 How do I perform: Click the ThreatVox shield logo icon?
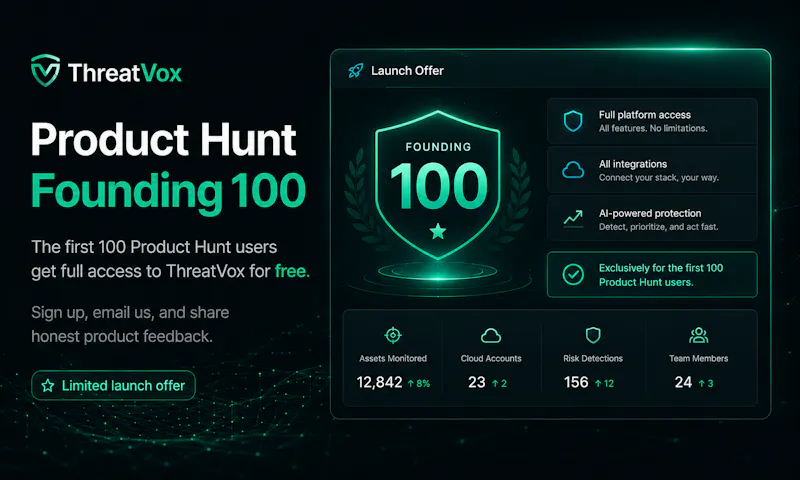pyautogui.click(x=45, y=70)
